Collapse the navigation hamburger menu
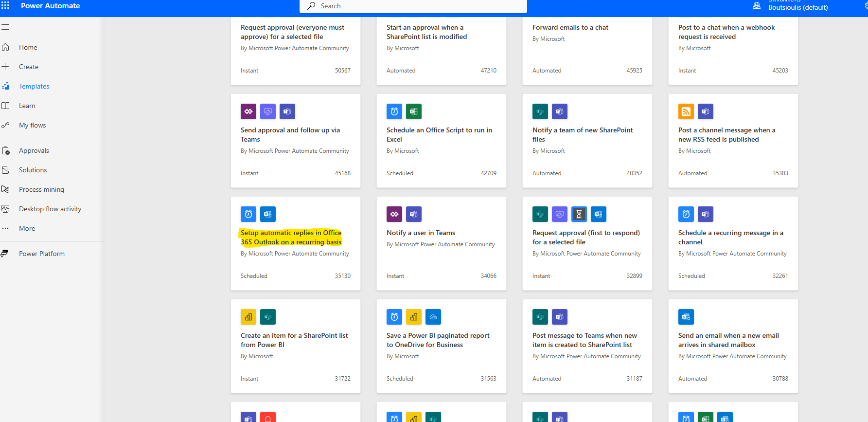 pos(5,27)
